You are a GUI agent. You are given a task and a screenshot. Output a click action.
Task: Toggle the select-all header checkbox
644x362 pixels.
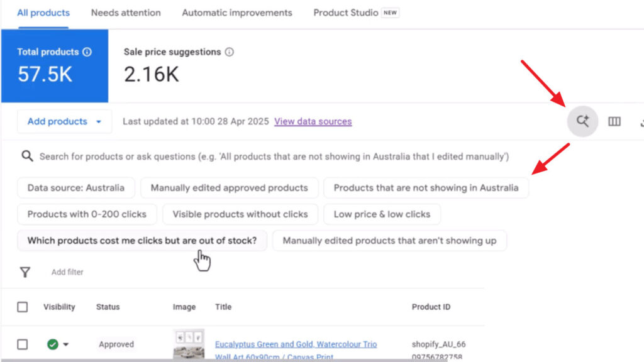(x=23, y=307)
